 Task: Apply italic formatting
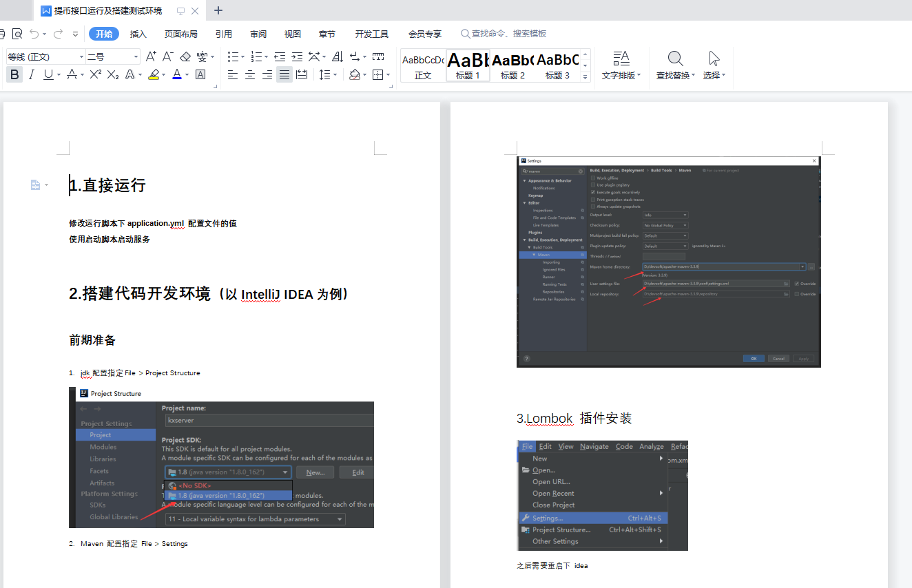(31, 74)
